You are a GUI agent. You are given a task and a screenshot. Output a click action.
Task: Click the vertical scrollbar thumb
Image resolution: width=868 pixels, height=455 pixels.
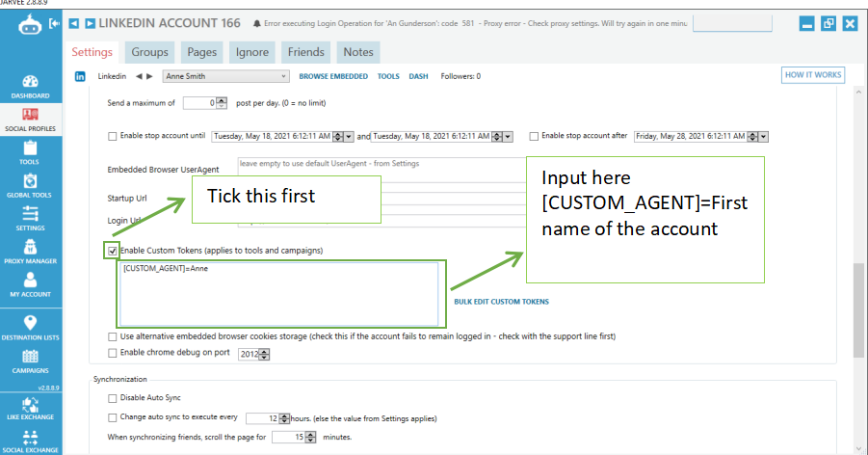pyautogui.click(x=858, y=310)
